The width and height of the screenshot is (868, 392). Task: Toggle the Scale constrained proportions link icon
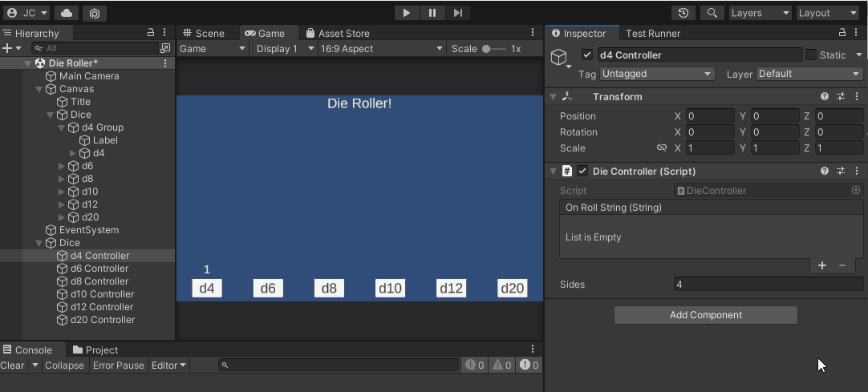(662, 148)
